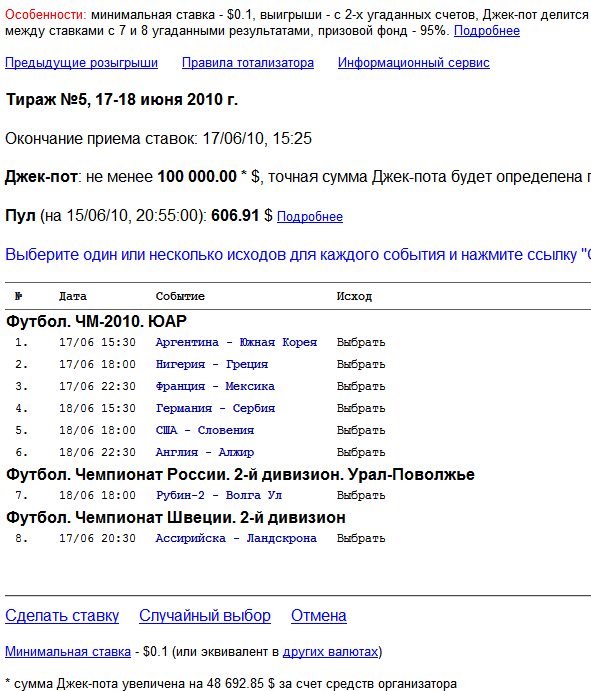Viewport: 591px width, 691px height.
Task: Open the других валютах link
Action: point(331,652)
